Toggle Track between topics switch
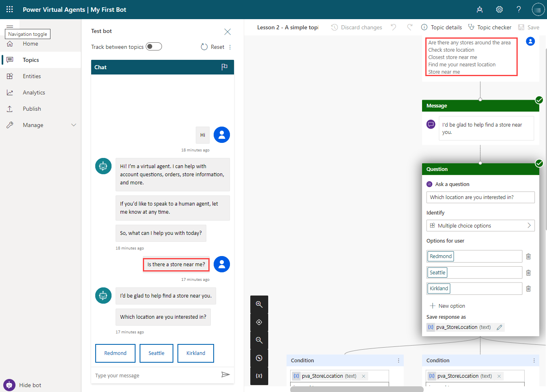The width and height of the screenshot is (547, 392). pyautogui.click(x=154, y=46)
